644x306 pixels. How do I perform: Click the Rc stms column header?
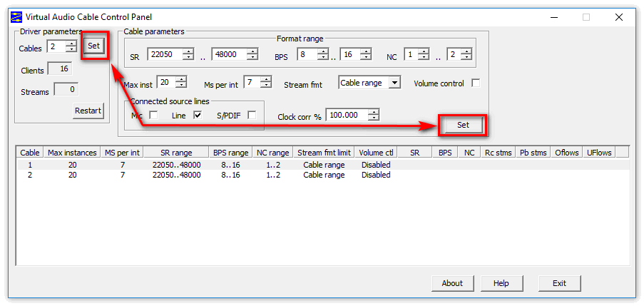499,153
